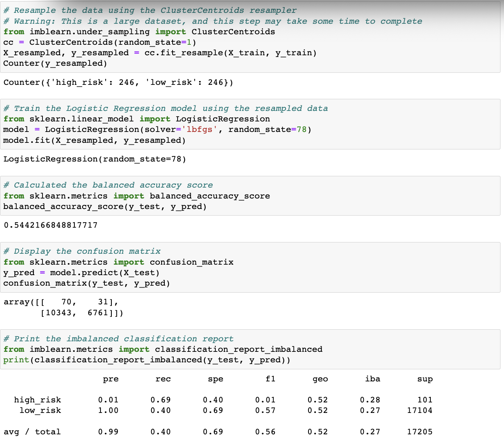
Task: Click the 'cc = ClusterCentroids(random_state=1)' line
Action: point(100,42)
